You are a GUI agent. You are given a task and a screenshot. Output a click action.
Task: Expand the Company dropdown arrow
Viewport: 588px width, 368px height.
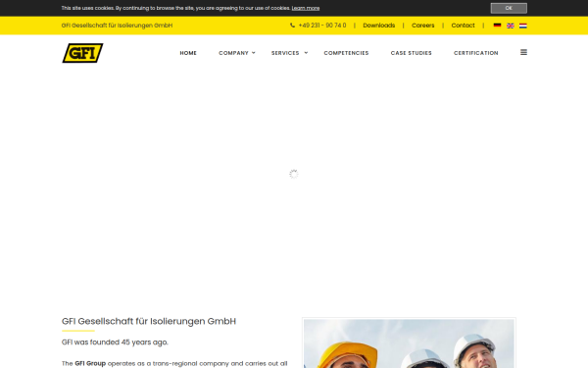[254, 53]
